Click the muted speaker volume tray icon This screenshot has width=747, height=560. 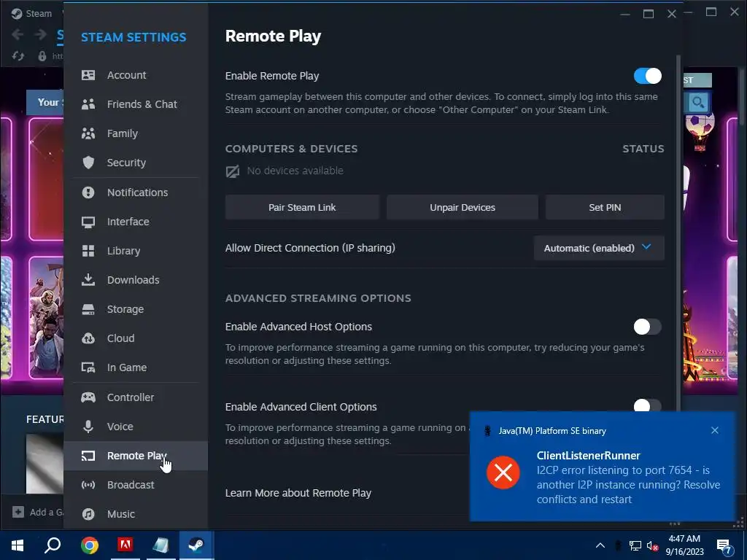point(652,545)
